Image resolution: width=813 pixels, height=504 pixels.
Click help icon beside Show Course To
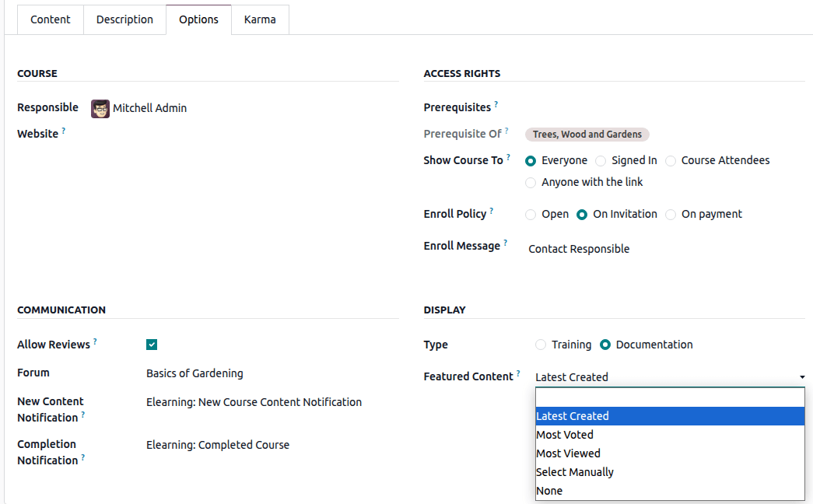[x=509, y=157]
